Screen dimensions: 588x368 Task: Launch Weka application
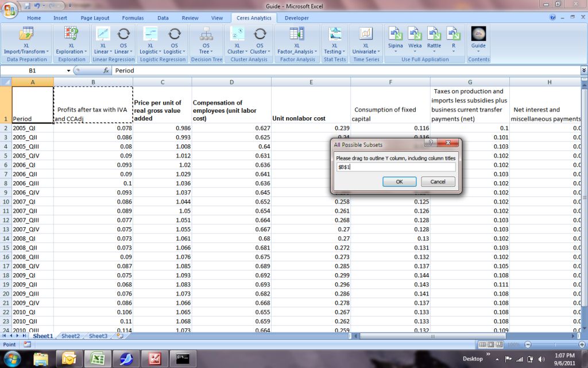pos(415,39)
